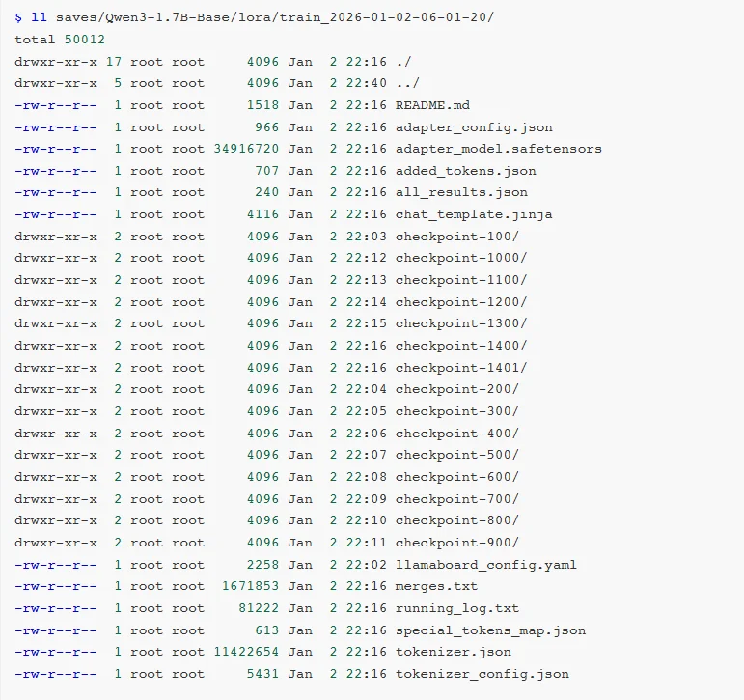Select the adapter_model.safetensors file name
744x700 pixels.
pos(498,149)
